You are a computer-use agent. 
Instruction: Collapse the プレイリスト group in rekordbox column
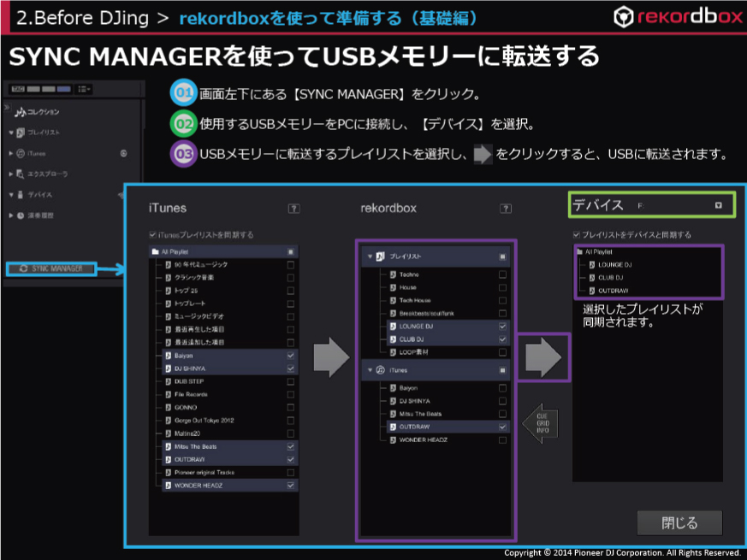pos(370,256)
